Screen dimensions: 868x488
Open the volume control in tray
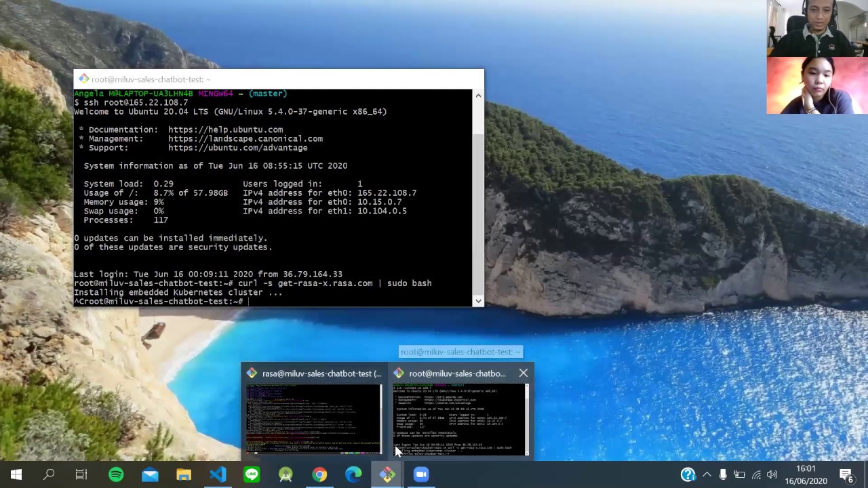(x=772, y=474)
